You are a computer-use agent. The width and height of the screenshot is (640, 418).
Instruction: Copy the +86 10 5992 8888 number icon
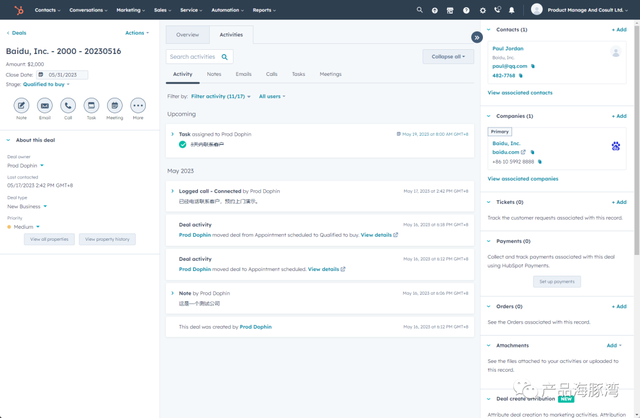click(540, 162)
